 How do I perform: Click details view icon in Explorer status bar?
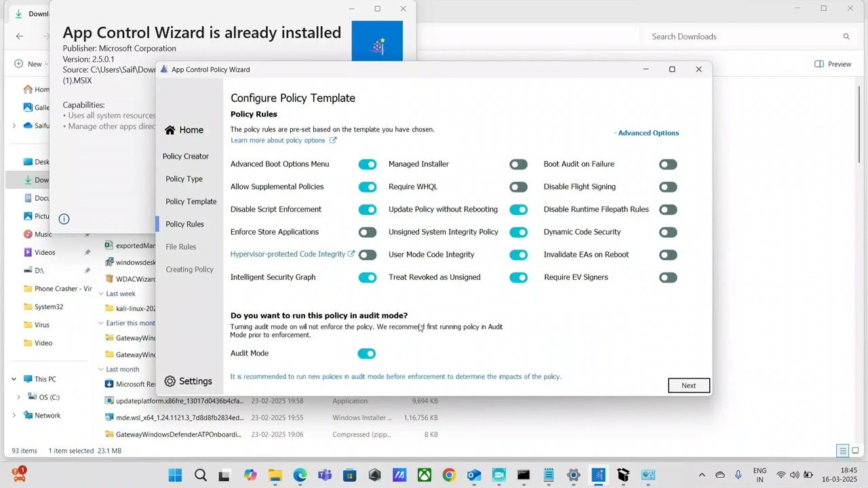click(x=842, y=451)
